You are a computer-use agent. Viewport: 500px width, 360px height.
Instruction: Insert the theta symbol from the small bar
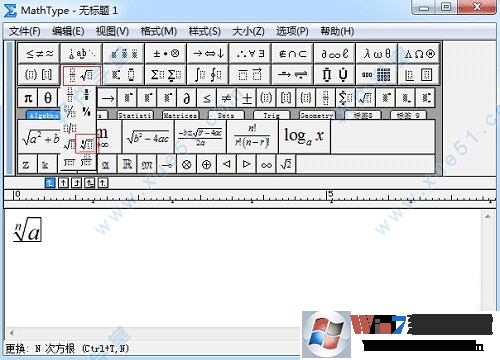[48, 98]
